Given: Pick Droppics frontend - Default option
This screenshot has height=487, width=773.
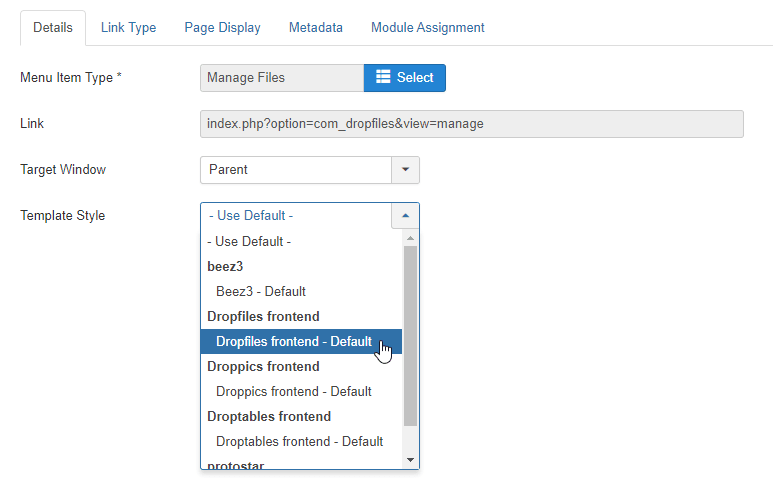Looking at the screenshot, I should 293,392.
